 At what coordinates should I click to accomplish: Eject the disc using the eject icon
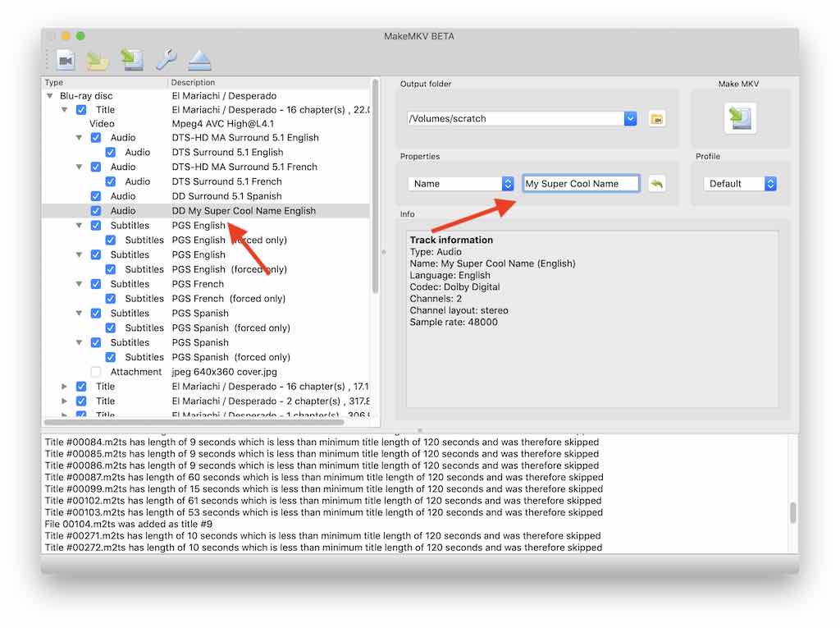(x=200, y=60)
